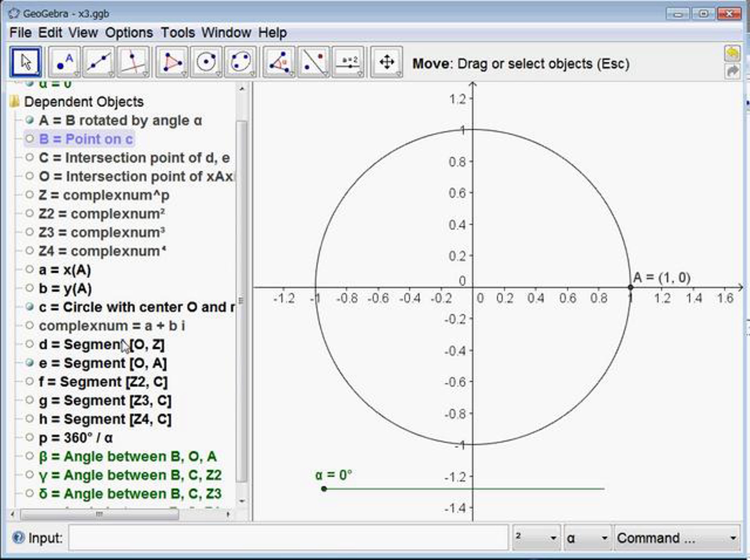Show object B Point on c
The image size is (750, 560).
[x=30, y=139]
